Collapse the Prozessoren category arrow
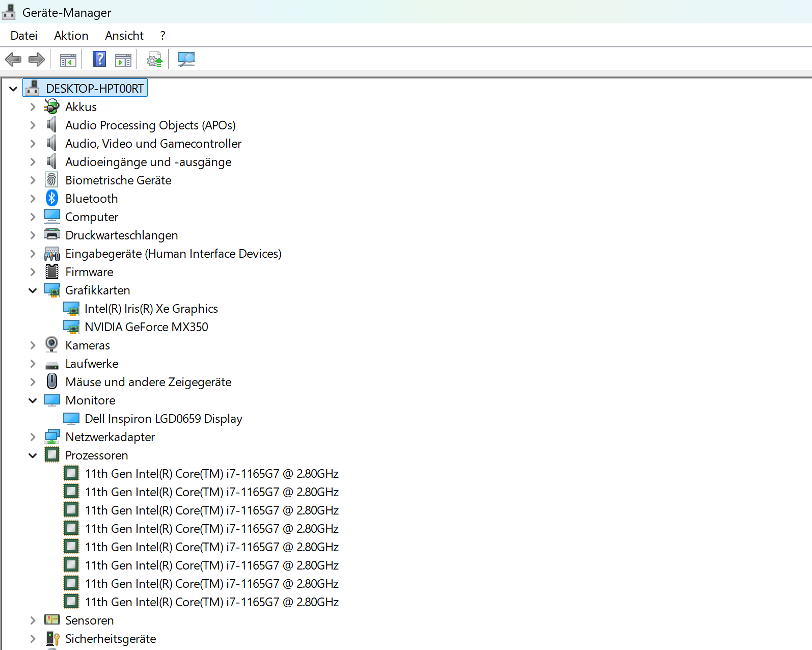The image size is (812, 650). pos(33,455)
